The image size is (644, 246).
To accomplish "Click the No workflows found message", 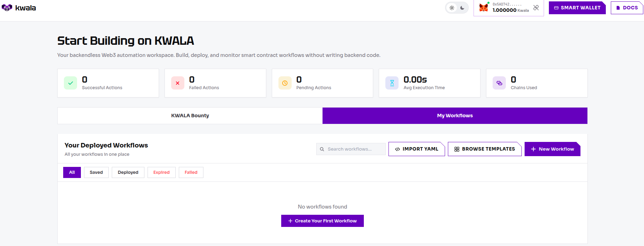I will (323, 207).
